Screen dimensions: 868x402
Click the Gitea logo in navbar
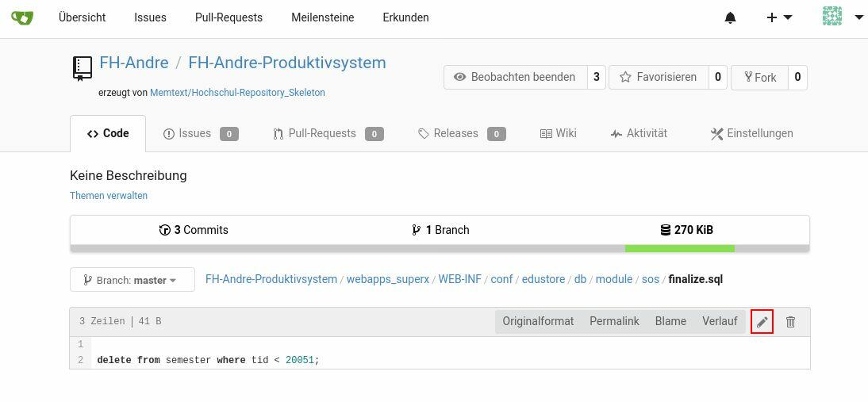[x=22, y=17]
